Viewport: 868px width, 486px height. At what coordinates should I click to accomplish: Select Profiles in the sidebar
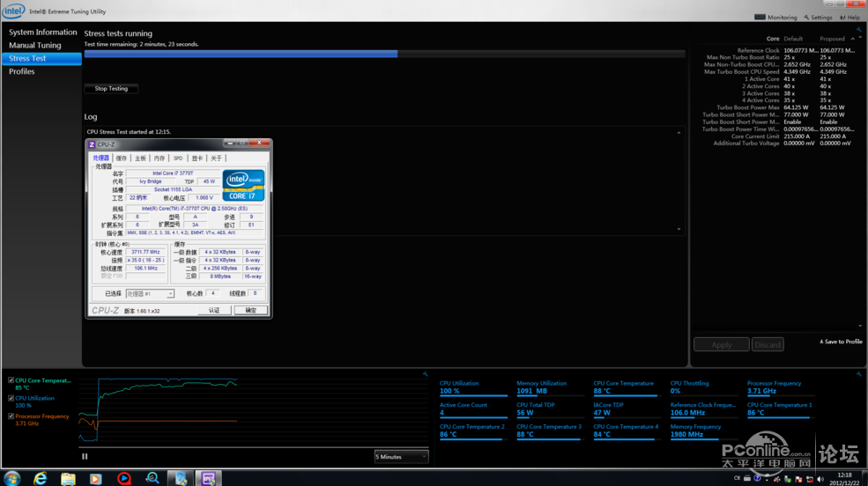[21, 71]
